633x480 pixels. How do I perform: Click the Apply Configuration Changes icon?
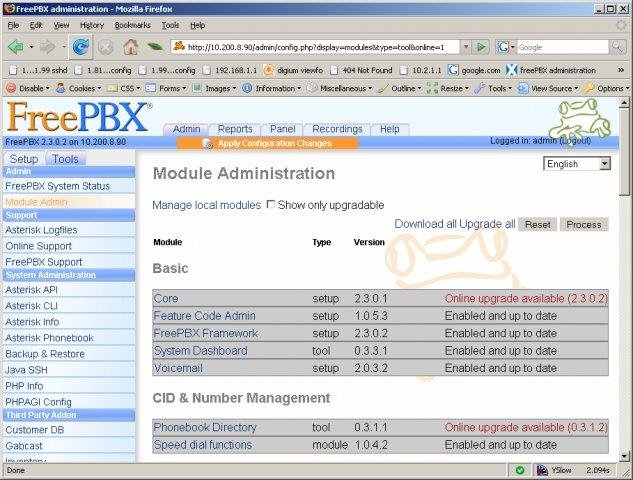point(207,144)
